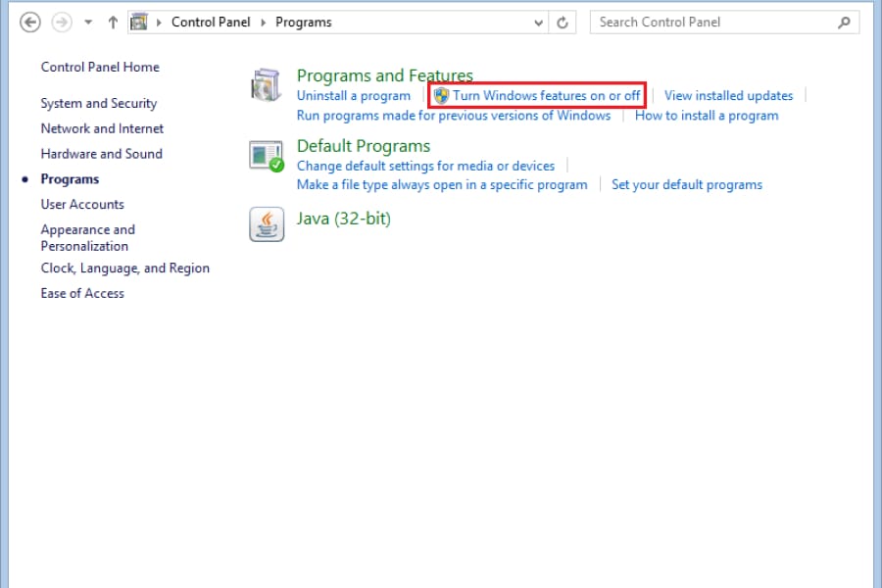Open Change default settings for media or devices
Image resolution: width=882 pixels, height=588 pixels.
[425, 166]
